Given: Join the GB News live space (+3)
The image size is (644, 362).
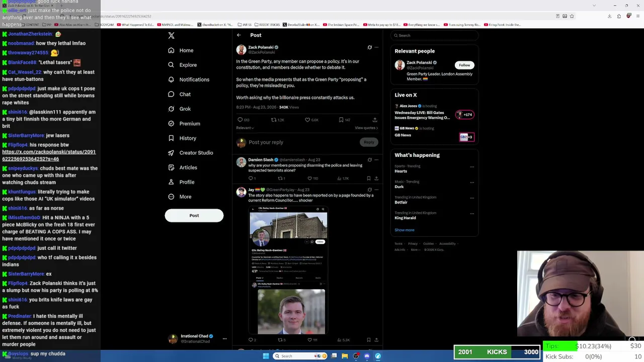Looking at the screenshot, I should point(466,137).
